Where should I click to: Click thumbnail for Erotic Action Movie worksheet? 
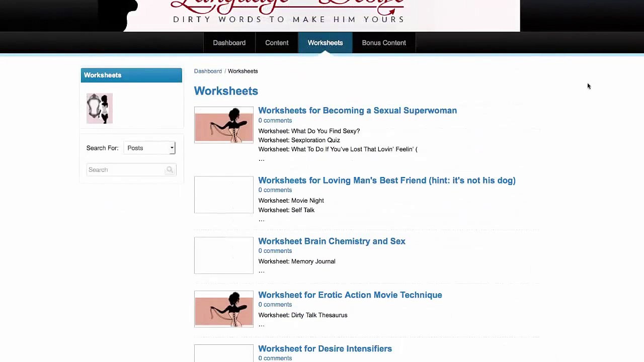224,309
